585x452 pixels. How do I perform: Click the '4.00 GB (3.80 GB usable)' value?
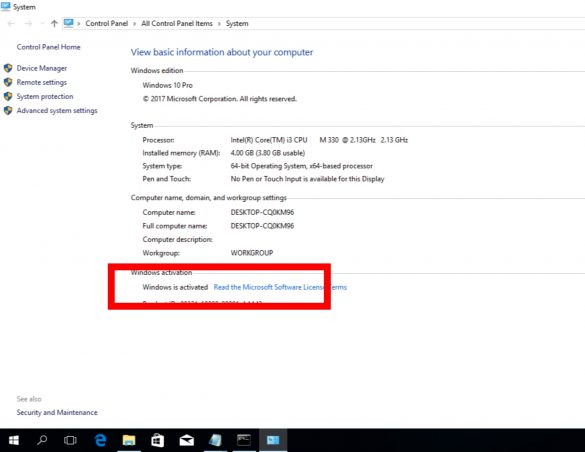(x=268, y=153)
